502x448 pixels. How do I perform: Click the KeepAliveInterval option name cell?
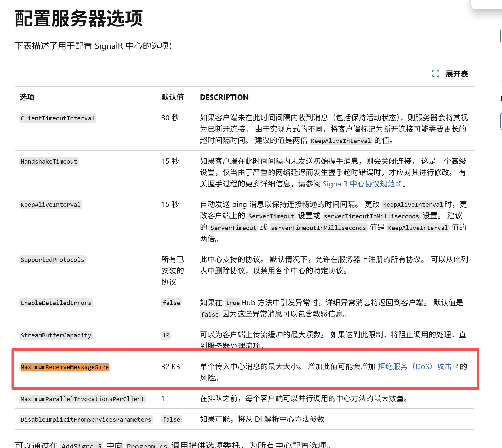pos(51,205)
